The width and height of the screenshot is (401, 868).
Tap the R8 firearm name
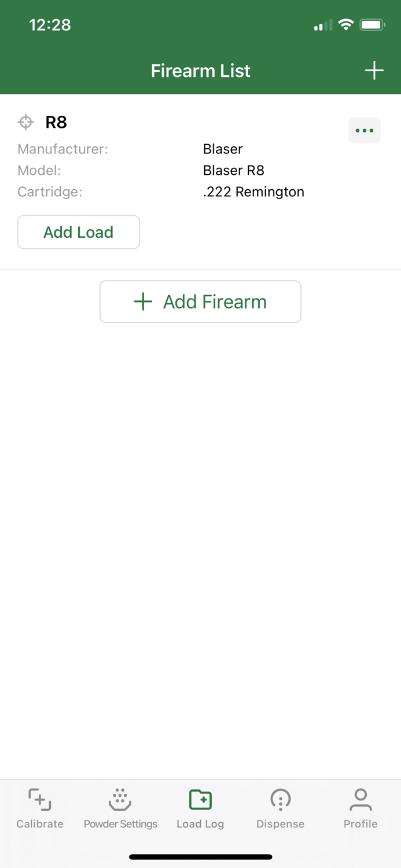click(56, 122)
